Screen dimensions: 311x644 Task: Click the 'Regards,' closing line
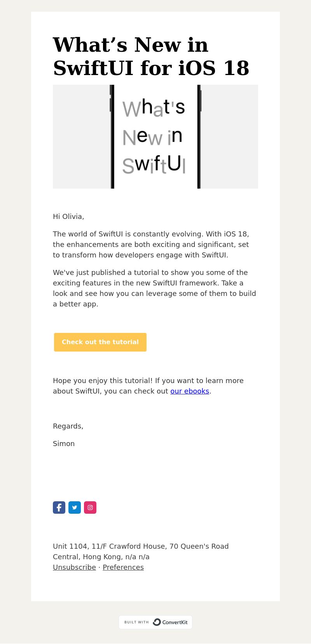point(68,426)
